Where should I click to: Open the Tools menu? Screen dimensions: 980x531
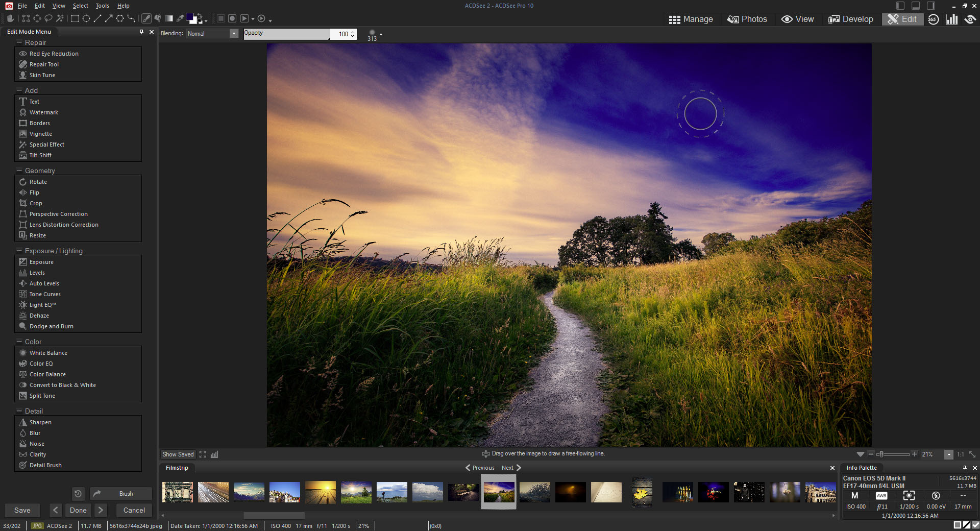(102, 6)
